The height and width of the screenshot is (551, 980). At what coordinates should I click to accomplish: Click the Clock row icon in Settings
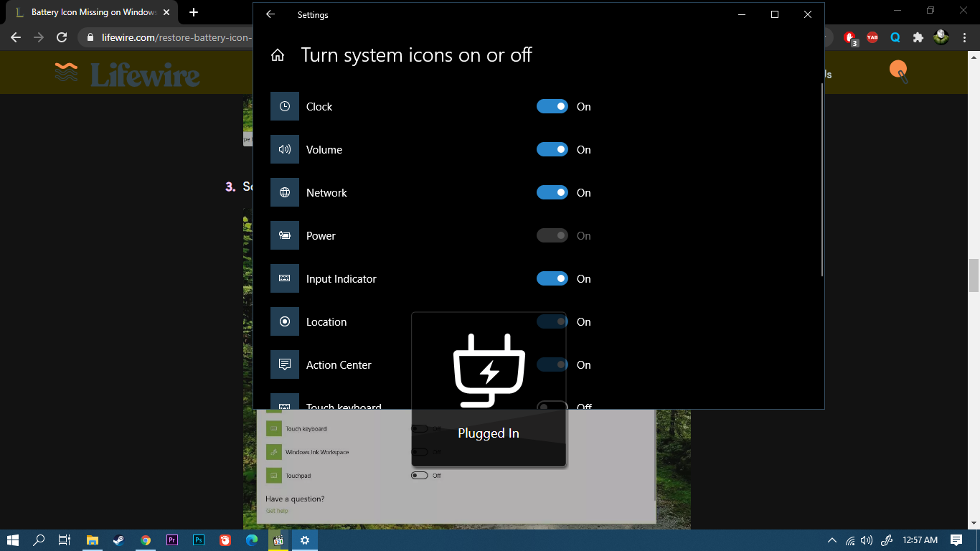coord(285,106)
